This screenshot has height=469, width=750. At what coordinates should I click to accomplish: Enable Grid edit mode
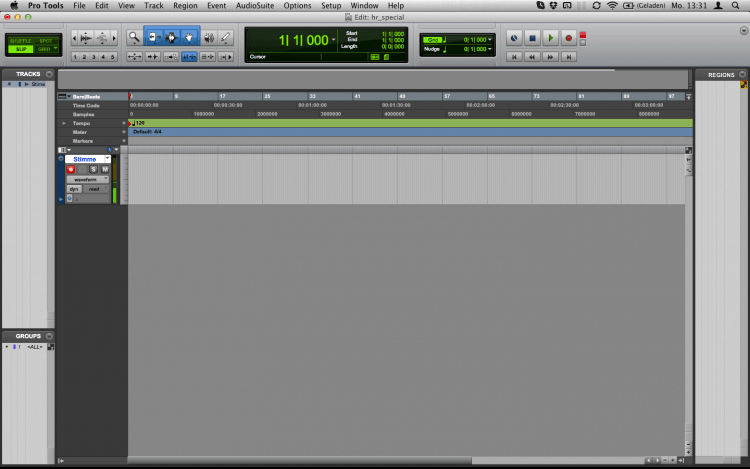[x=46, y=49]
